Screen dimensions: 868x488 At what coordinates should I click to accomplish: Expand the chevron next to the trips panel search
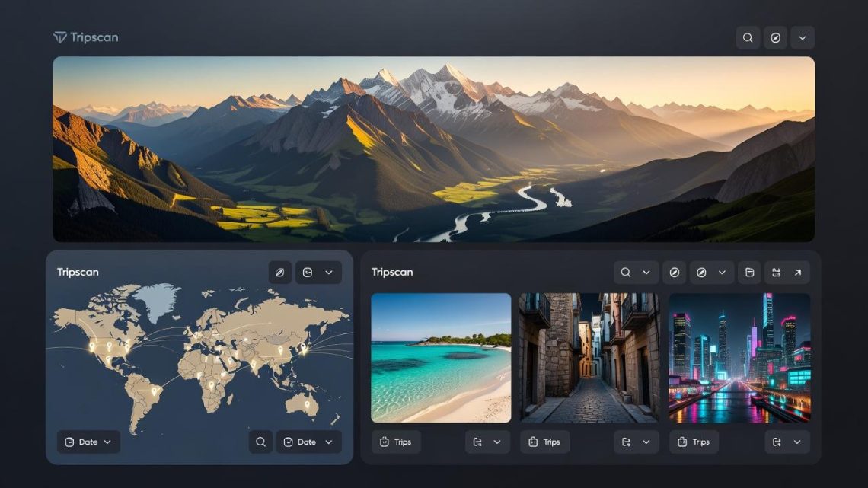click(x=646, y=273)
